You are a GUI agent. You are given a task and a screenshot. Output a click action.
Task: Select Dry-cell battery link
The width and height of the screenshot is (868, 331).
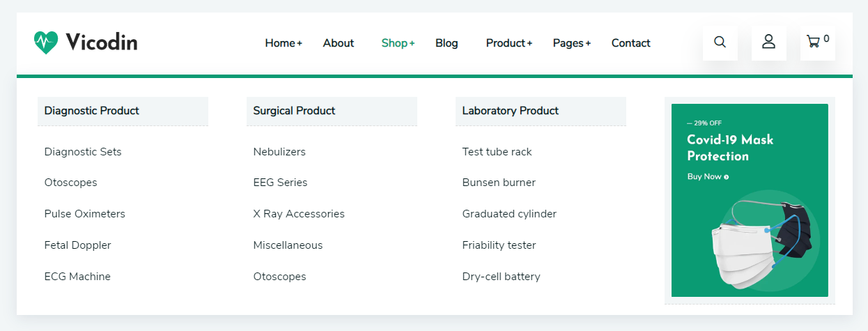[502, 277]
